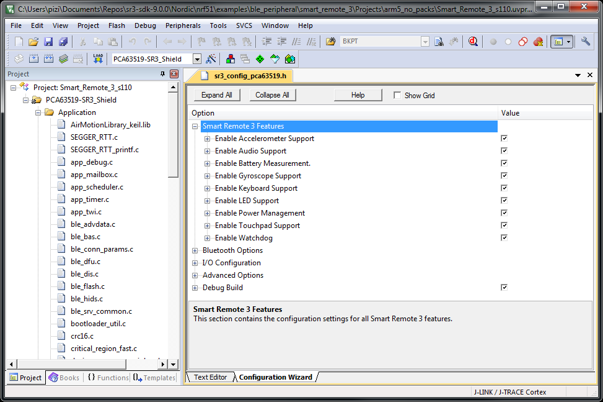Expand the Advanced Options node
Screen dimensions: 603x402
[195, 275]
